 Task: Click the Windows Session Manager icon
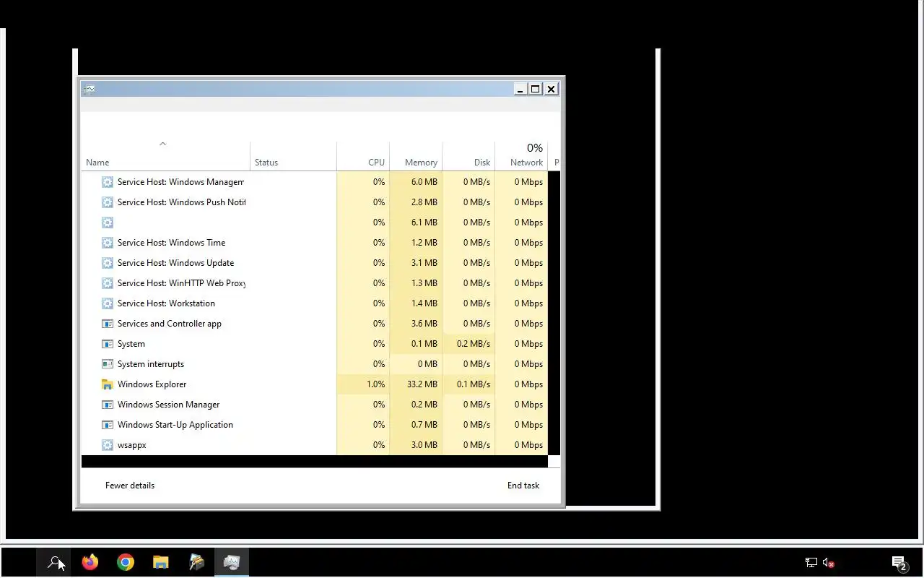[x=108, y=405]
